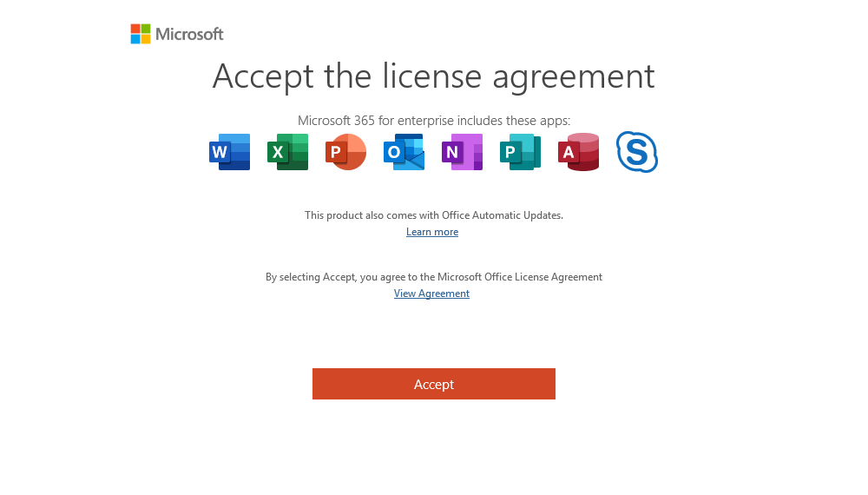Click the green square in Microsoft logo
The width and height of the screenshot is (868, 495).
click(x=146, y=29)
